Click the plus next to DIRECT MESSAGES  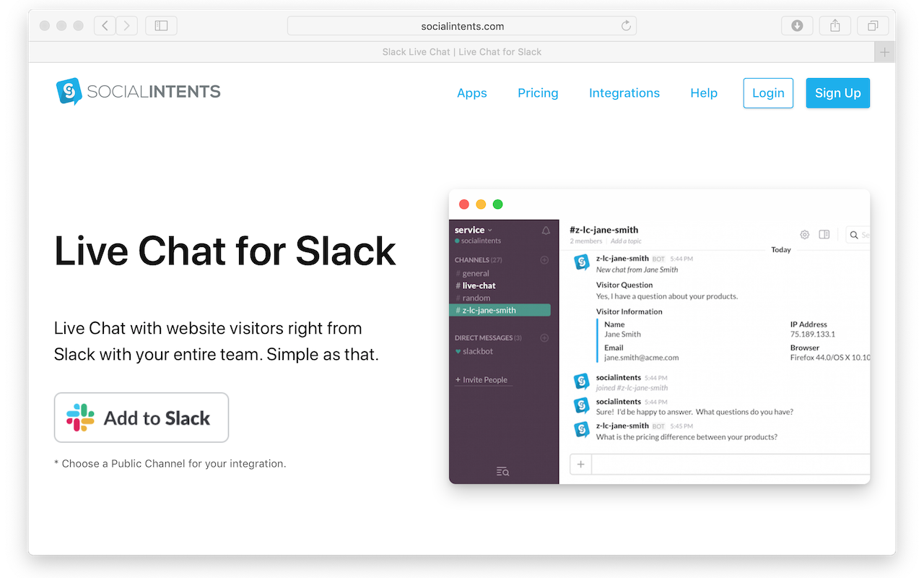pyautogui.click(x=544, y=338)
